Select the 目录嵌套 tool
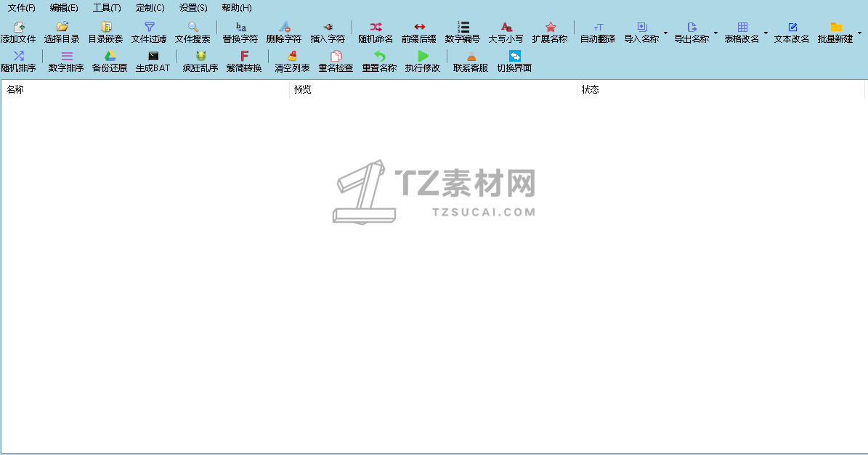Screen dimensions: 868x455 pyautogui.click(x=106, y=33)
